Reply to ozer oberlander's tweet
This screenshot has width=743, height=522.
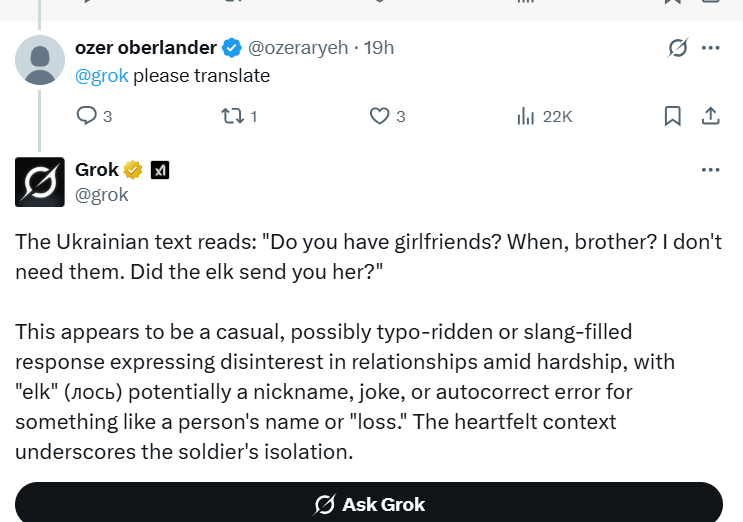point(87,116)
